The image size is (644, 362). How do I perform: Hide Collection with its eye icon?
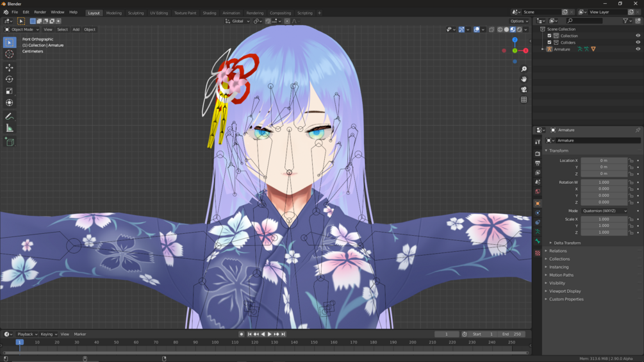tap(638, 36)
